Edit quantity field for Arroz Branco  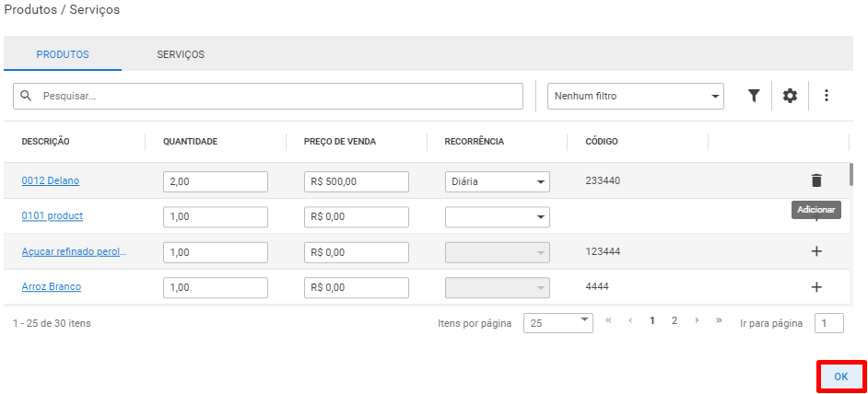coord(216,288)
